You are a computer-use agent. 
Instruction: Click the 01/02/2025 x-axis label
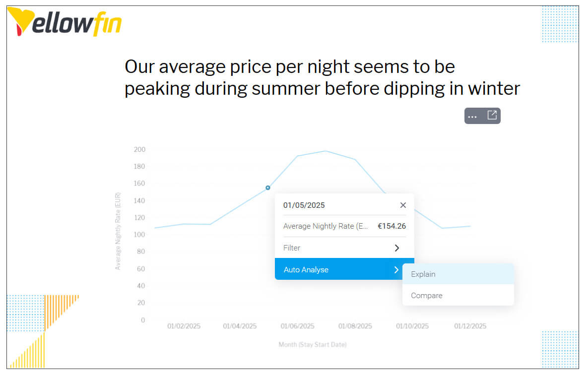(184, 326)
